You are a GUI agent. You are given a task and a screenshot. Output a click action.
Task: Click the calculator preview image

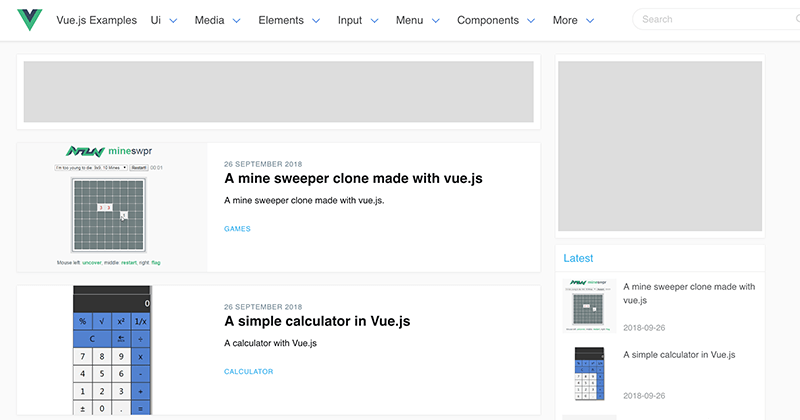112,350
